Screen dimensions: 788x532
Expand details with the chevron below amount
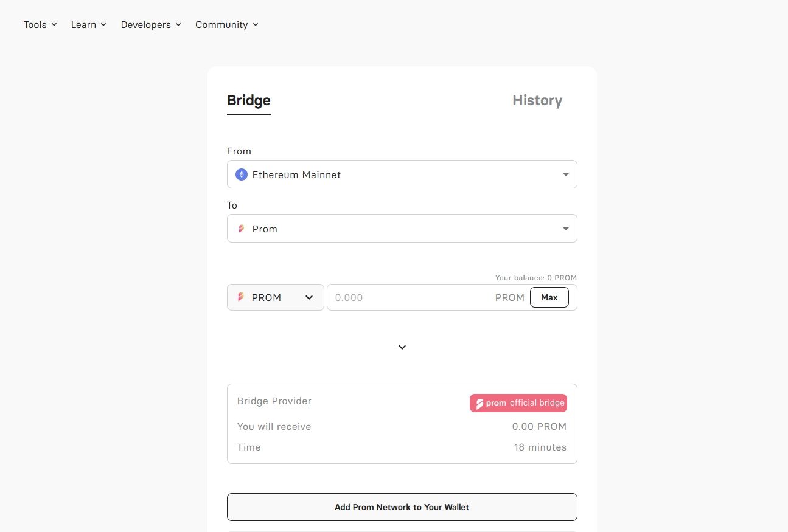pyautogui.click(x=402, y=347)
